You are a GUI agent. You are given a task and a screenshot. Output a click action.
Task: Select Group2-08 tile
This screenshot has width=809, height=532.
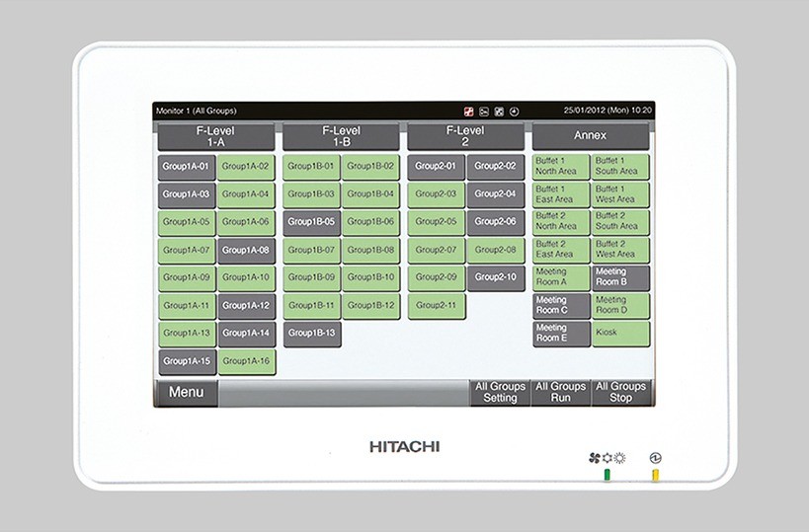coord(496,251)
